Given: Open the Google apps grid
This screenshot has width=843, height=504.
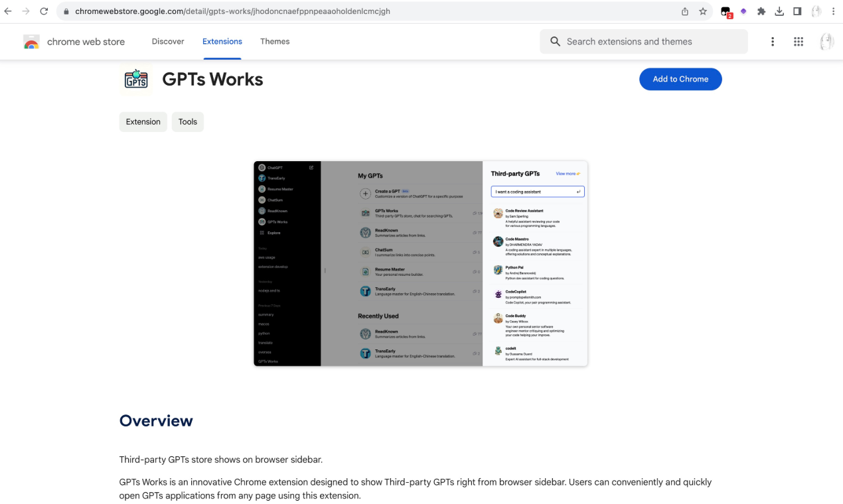Looking at the screenshot, I should [799, 42].
